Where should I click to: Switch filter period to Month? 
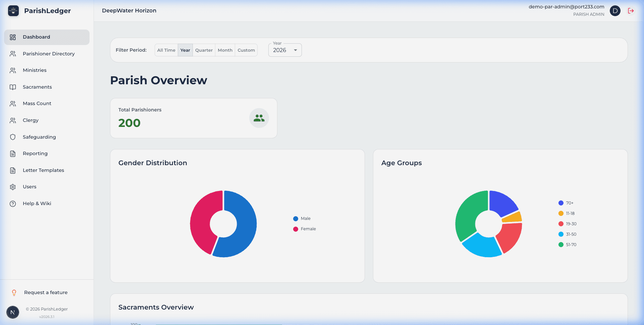pos(225,50)
